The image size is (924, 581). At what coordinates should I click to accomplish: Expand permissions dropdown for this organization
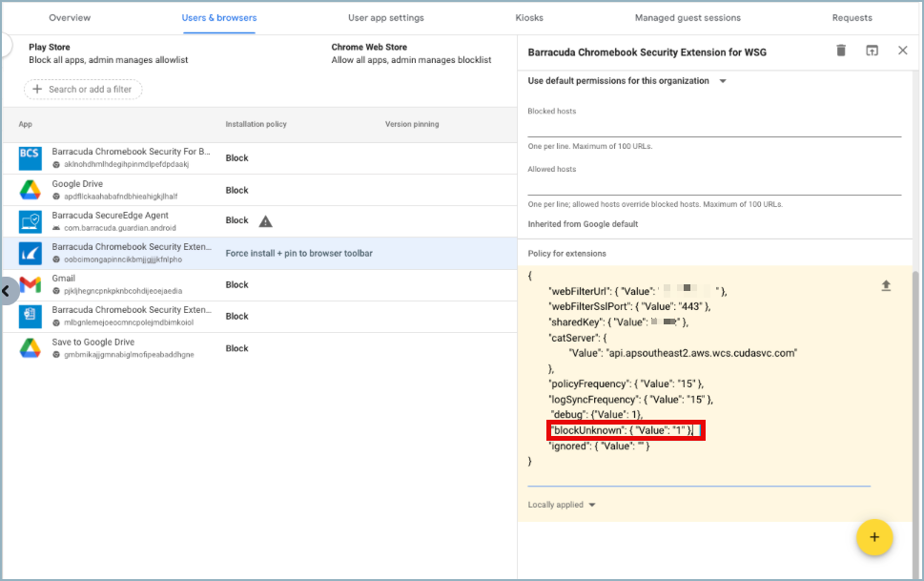click(723, 81)
